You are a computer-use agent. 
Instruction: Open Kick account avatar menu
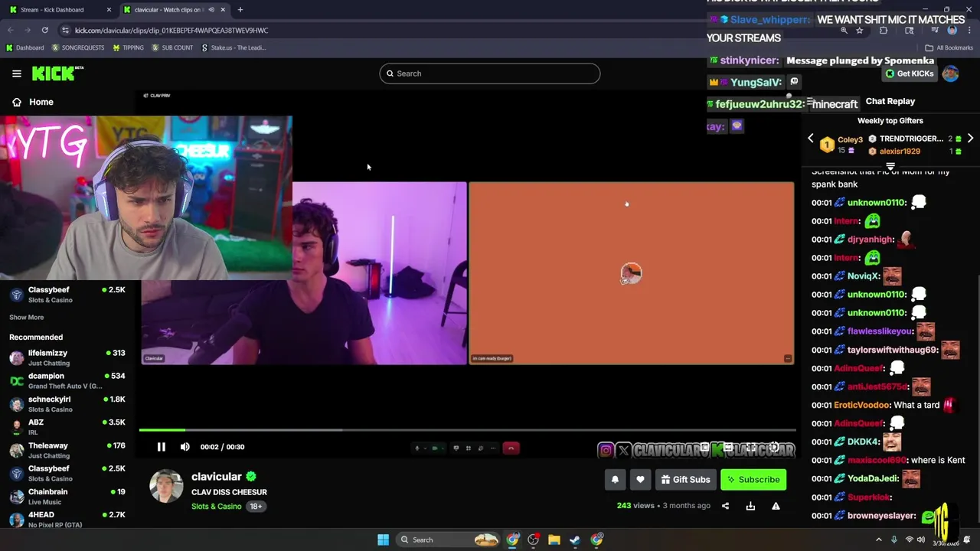(951, 73)
